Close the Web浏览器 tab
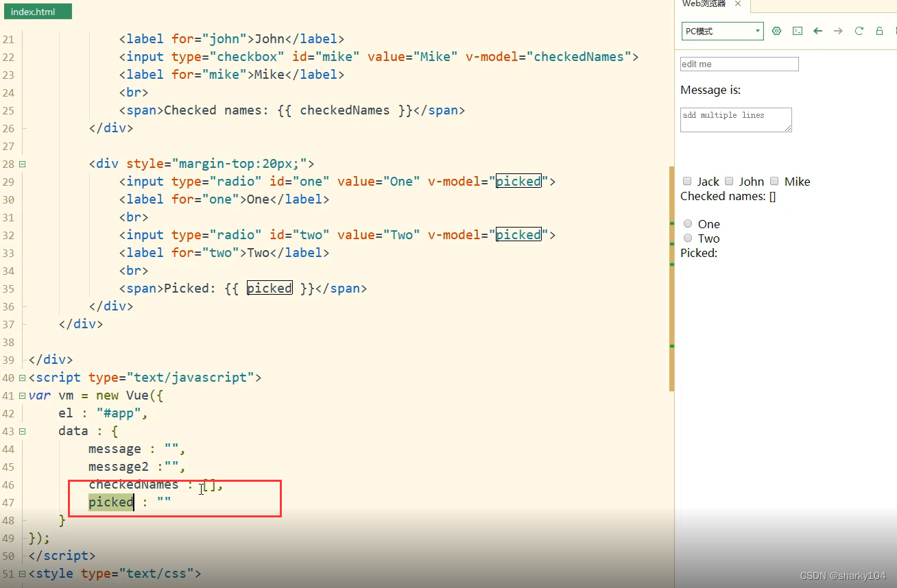 point(738,4)
